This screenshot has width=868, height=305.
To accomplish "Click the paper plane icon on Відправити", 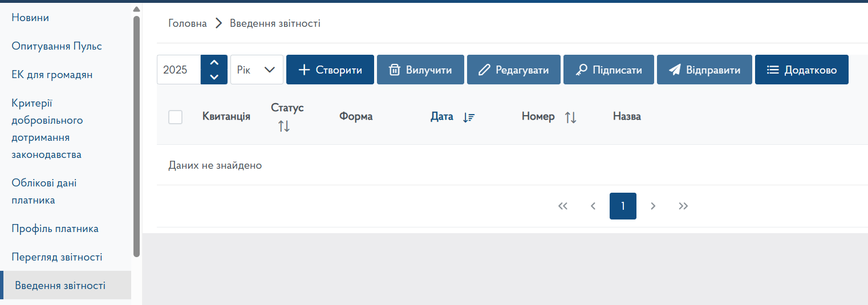I will pyautogui.click(x=675, y=70).
